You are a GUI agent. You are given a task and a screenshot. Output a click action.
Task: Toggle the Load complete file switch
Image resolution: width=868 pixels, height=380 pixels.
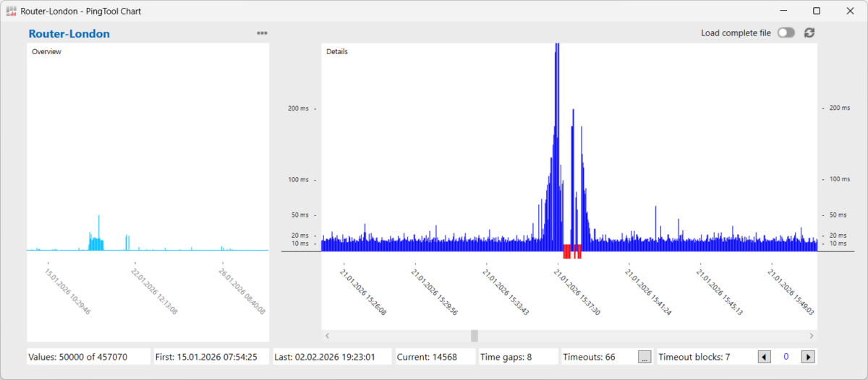coord(786,33)
